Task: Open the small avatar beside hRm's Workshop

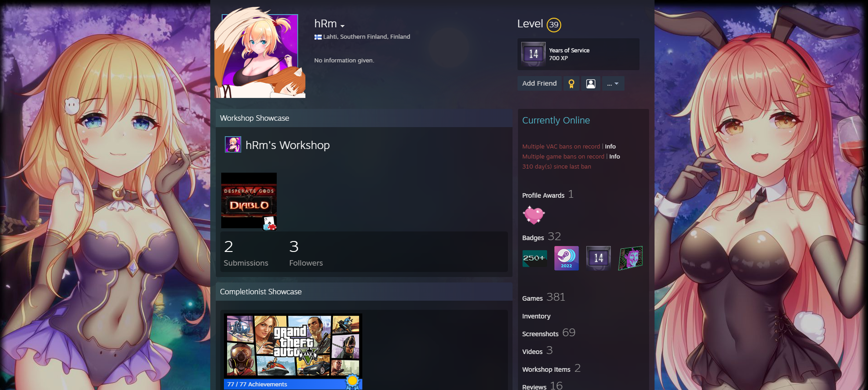Action: pyautogui.click(x=233, y=144)
